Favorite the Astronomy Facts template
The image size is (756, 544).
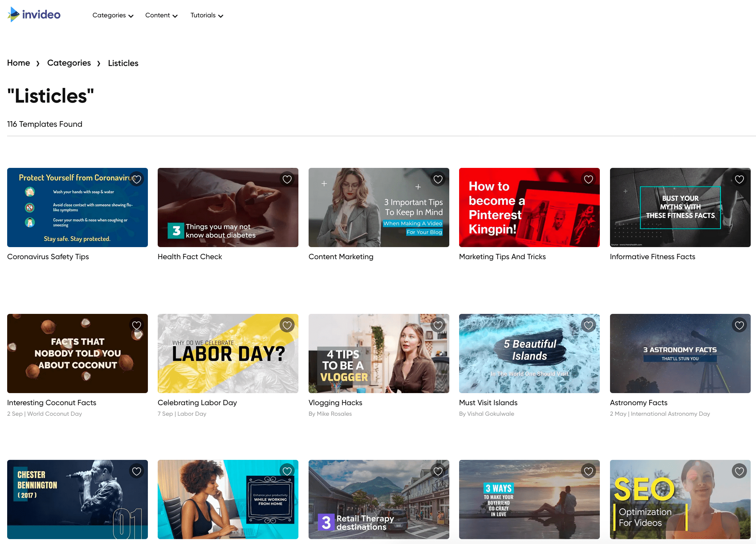pos(739,325)
